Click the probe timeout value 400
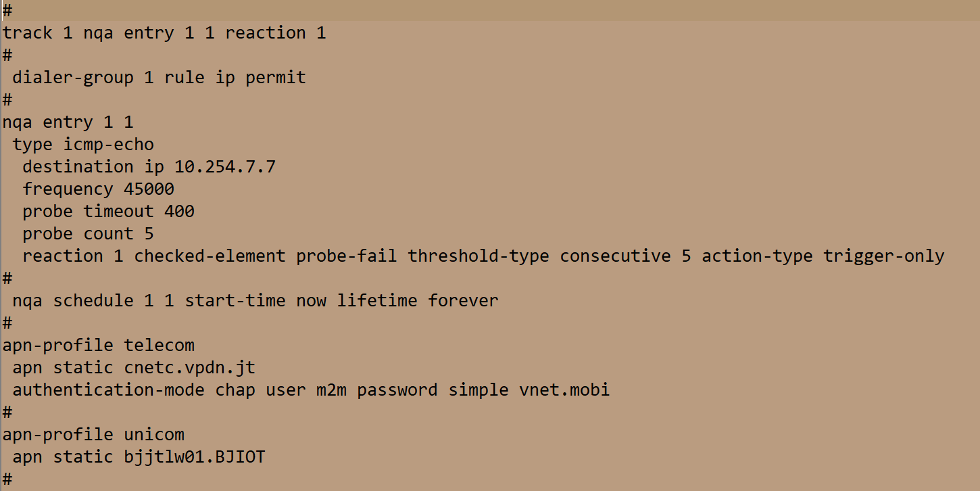Viewport: 980px width, 491px height. click(x=179, y=212)
